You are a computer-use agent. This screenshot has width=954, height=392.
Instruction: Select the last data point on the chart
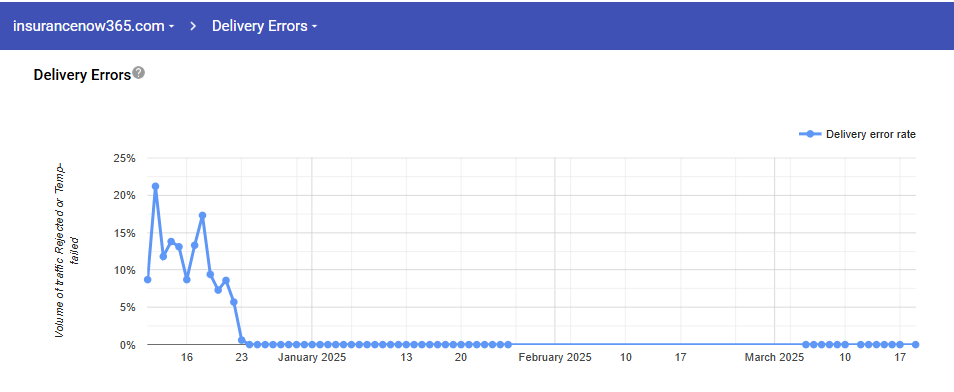[916, 345]
